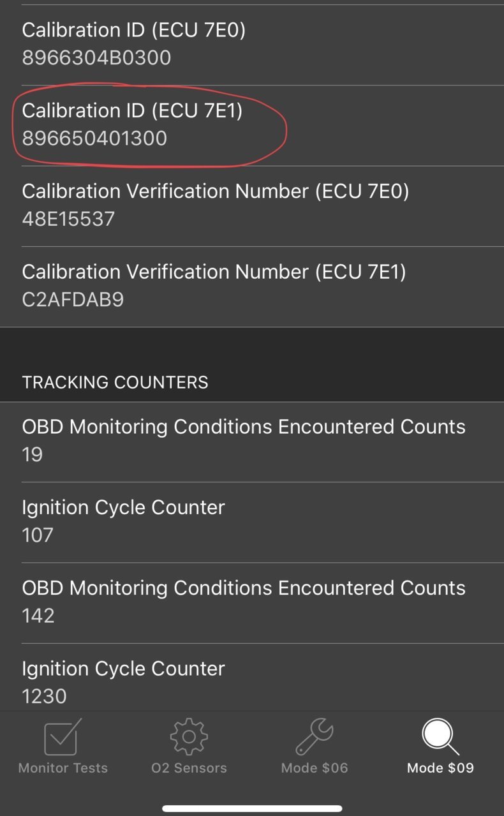Tap the iOS home indicator bar
Viewport: 504px width, 816px height.
[252, 808]
